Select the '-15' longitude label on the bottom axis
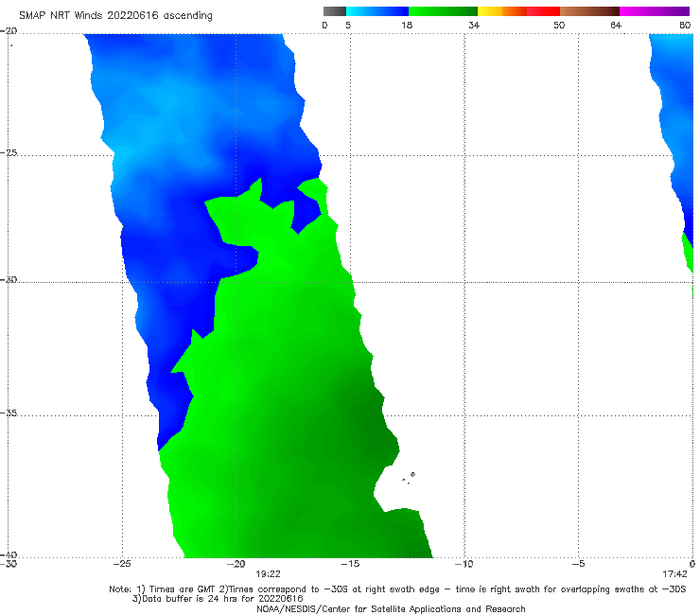The image size is (700, 615). [x=350, y=564]
